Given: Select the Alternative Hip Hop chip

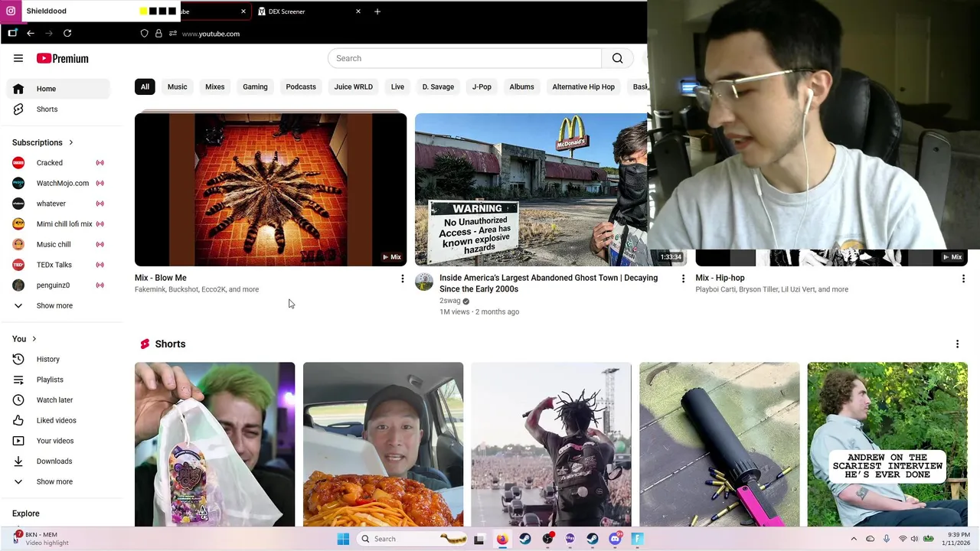Looking at the screenshot, I should (583, 86).
